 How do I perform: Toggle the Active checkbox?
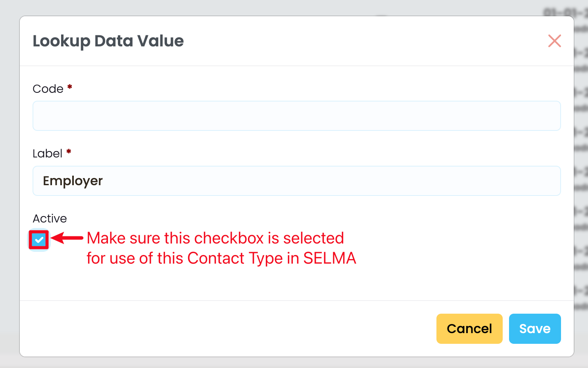point(39,240)
